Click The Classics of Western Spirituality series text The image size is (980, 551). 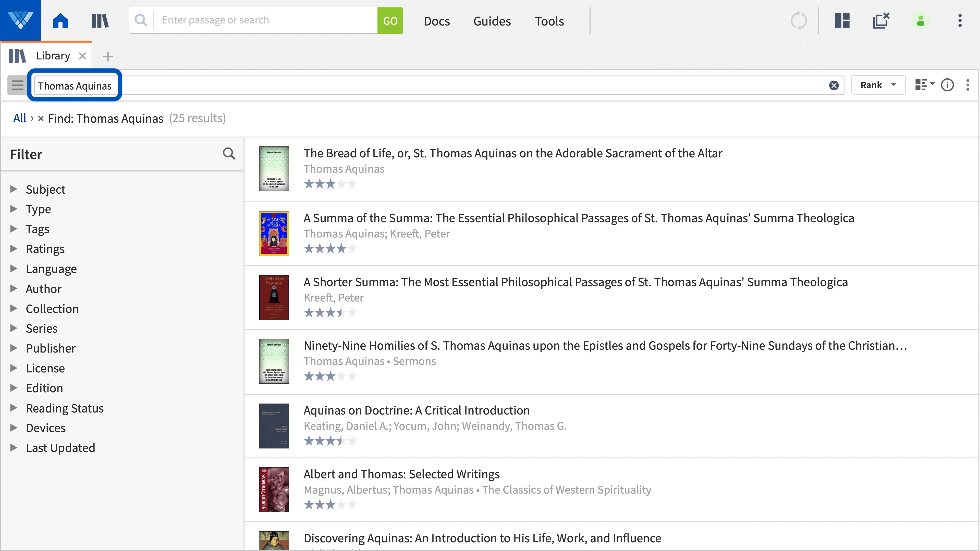[567, 490]
